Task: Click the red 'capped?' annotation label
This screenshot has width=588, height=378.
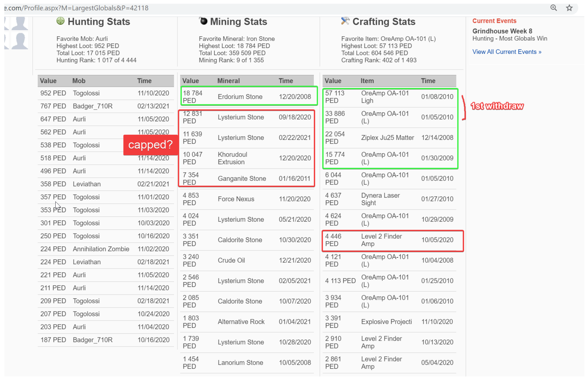Action: [150, 145]
